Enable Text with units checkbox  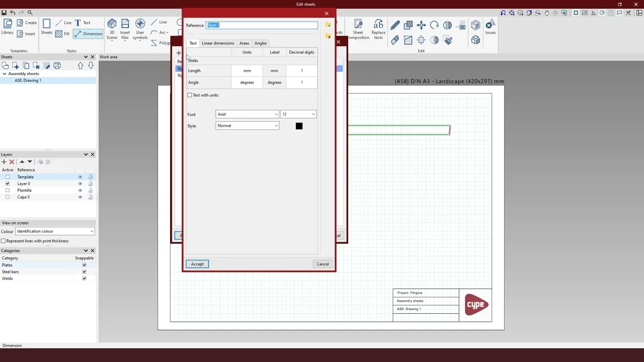pos(190,95)
